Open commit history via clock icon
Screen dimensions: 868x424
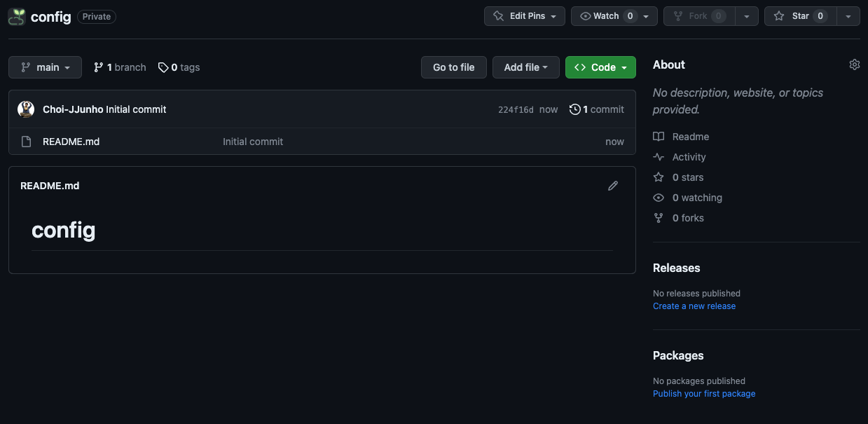[574, 109]
